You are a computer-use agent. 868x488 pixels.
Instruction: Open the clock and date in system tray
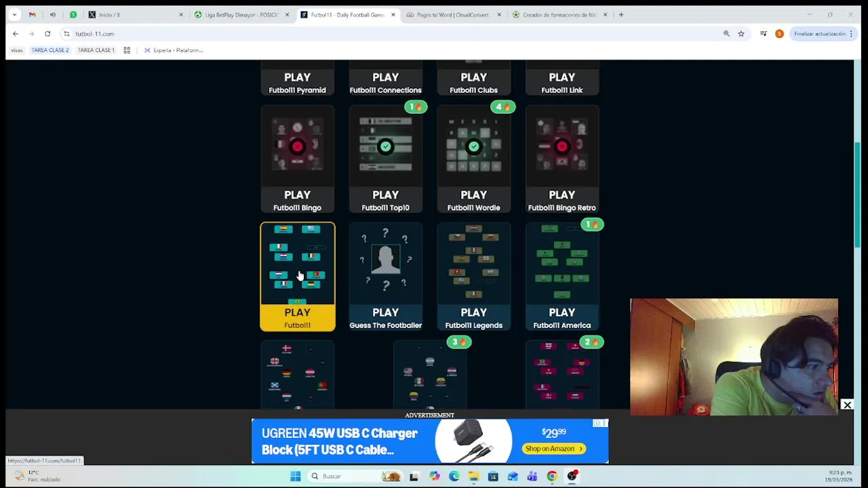[x=840, y=476]
